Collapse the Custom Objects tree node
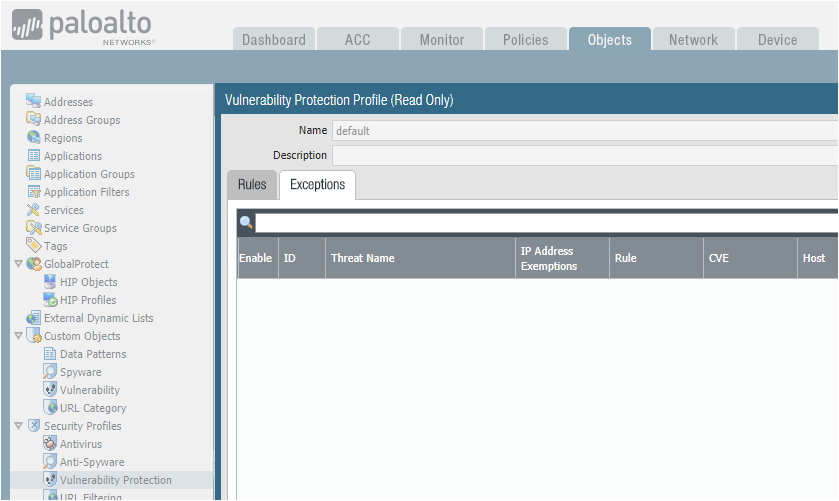This screenshot has width=839, height=501. [x=18, y=336]
